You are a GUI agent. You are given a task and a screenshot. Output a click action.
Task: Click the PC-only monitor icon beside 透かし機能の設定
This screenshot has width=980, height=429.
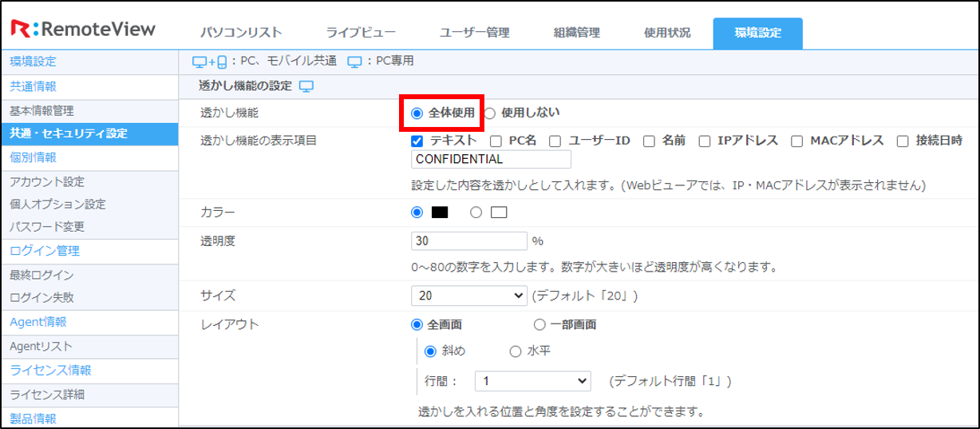coord(306,86)
